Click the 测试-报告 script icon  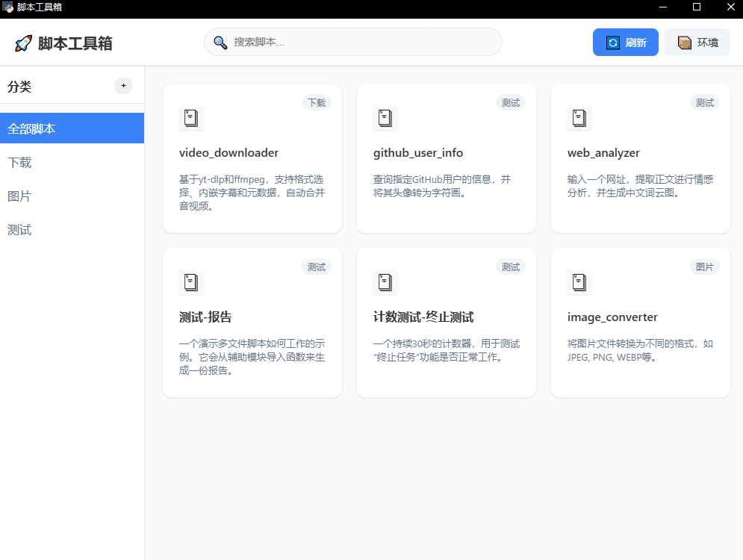point(191,282)
